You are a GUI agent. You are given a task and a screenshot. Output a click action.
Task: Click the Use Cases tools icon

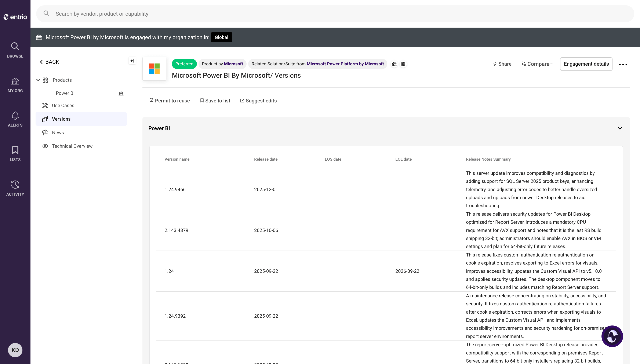[x=45, y=106]
